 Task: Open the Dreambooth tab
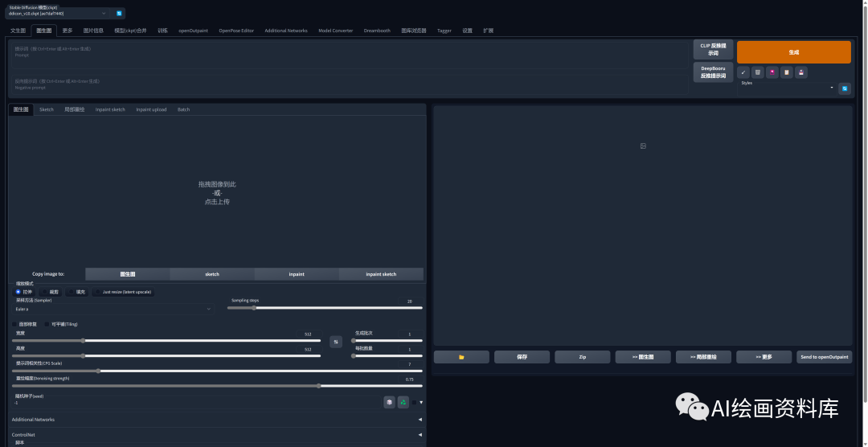pyautogui.click(x=377, y=31)
